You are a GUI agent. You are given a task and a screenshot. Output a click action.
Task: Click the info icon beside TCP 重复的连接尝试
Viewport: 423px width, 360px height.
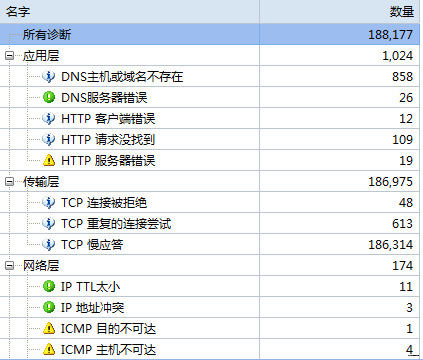49,224
